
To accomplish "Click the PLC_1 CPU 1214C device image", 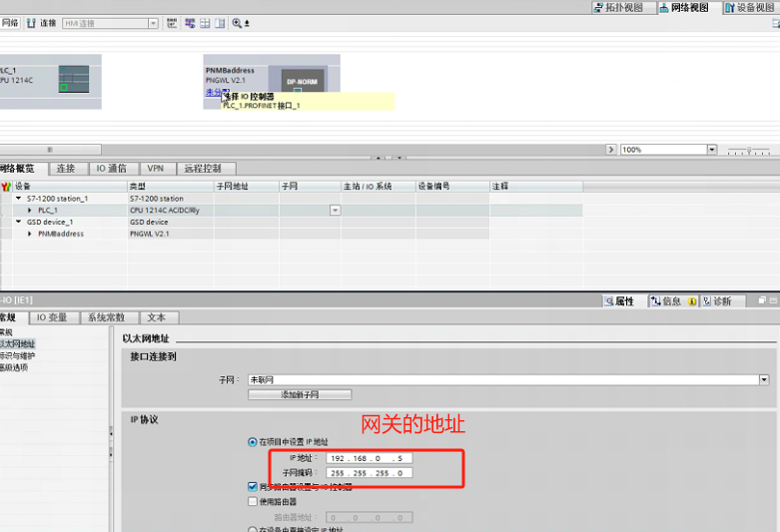I will tap(74, 79).
